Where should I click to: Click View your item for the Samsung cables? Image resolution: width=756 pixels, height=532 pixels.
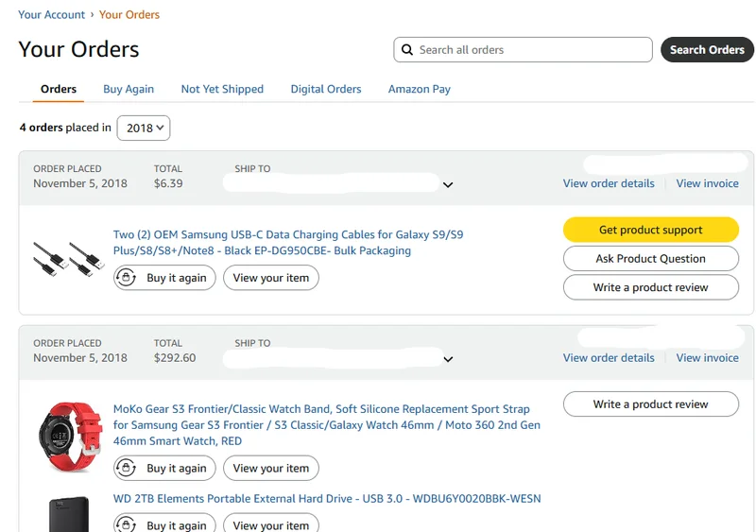point(271,278)
